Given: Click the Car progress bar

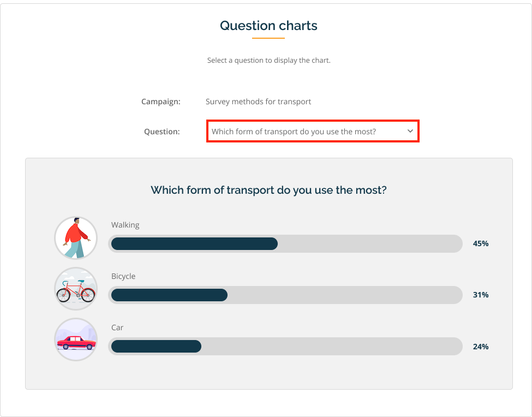Looking at the screenshot, I should 285,347.
